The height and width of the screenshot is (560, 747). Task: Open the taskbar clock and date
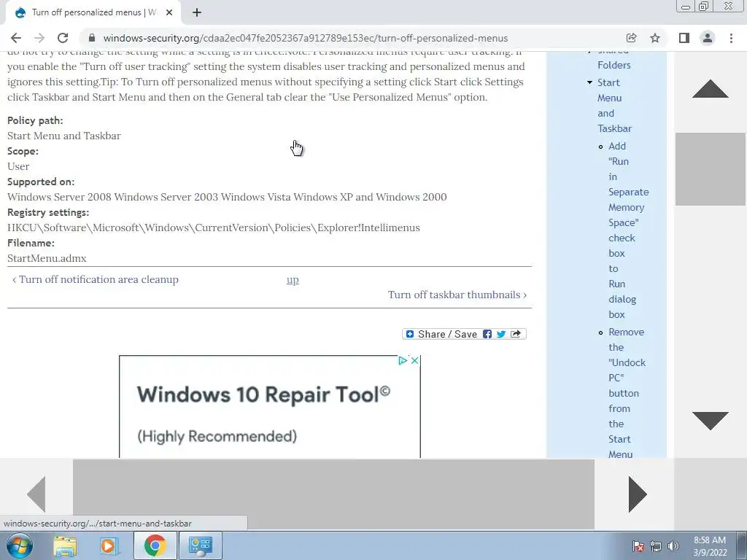pyautogui.click(x=710, y=546)
